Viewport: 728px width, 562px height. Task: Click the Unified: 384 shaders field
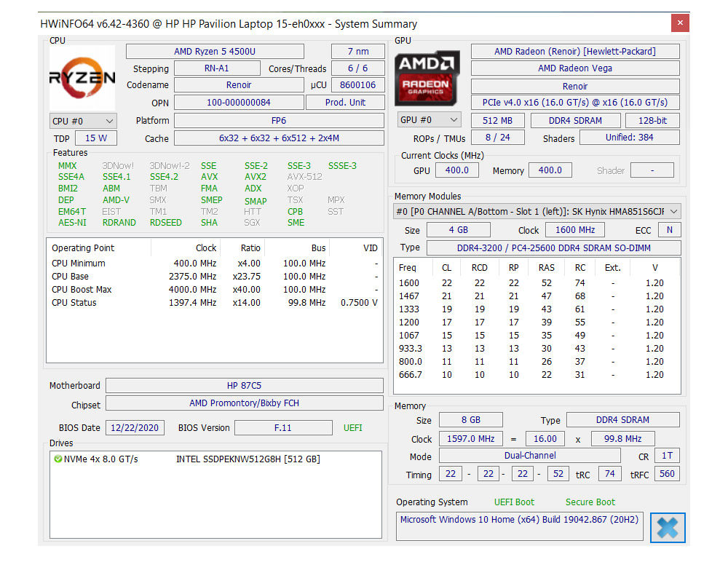(x=630, y=138)
